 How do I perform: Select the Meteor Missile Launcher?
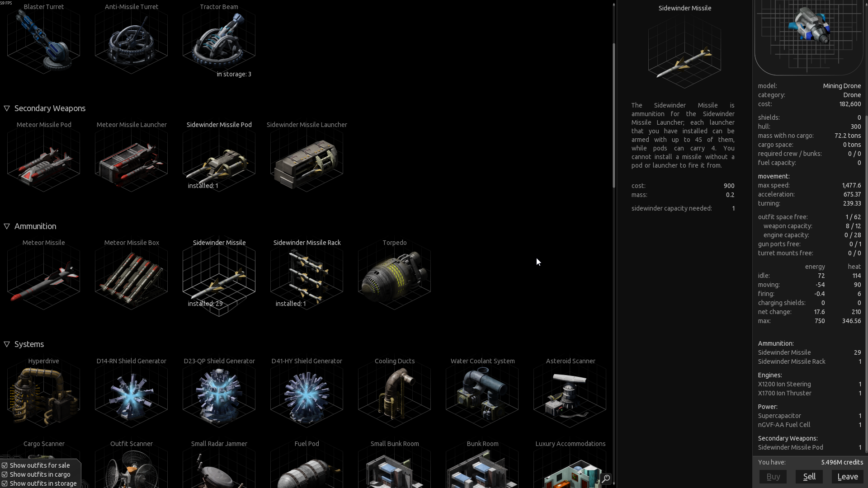tap(132, 156)
